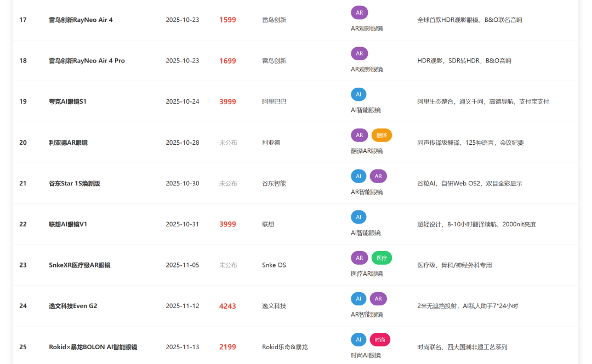This screenshot has width=592, height=364.
Task: Select the AI badge on 夸克AI眼镜S1
Action: (358, 94)
